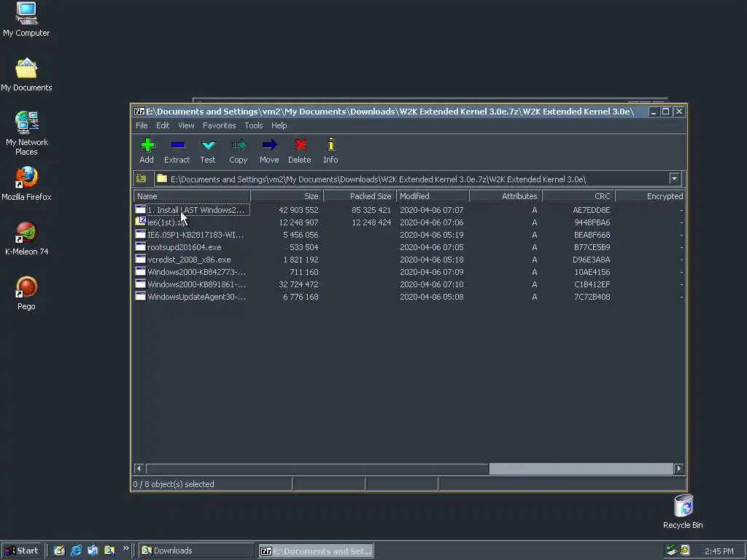Click the 7z icon in window title bar
This screenshot has width=747, height=560.
click(x=139, y=112)
